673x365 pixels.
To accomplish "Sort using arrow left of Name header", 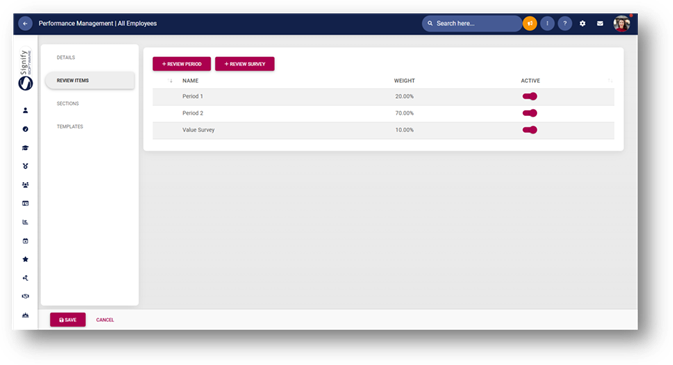I will (x=170, y=81).
